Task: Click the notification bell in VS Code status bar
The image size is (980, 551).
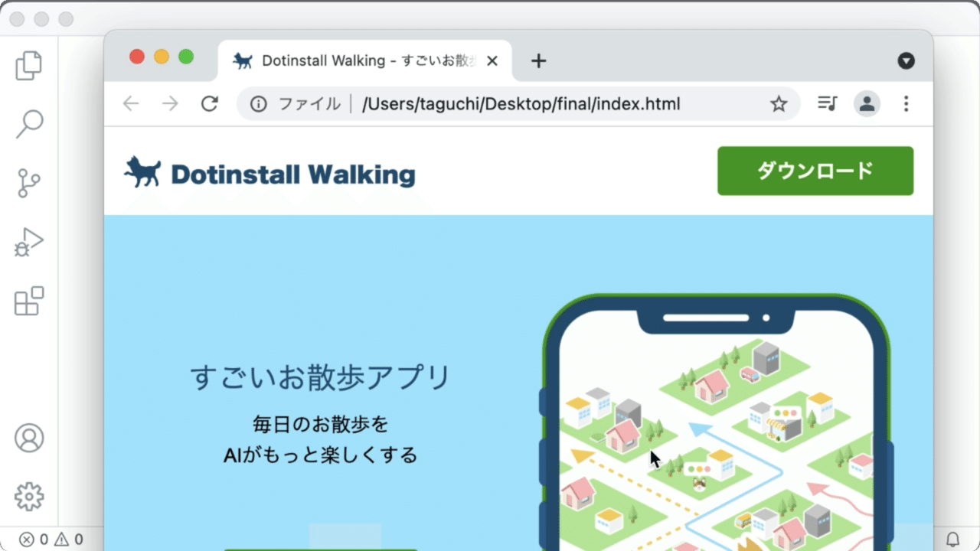Action: point(953,540)
